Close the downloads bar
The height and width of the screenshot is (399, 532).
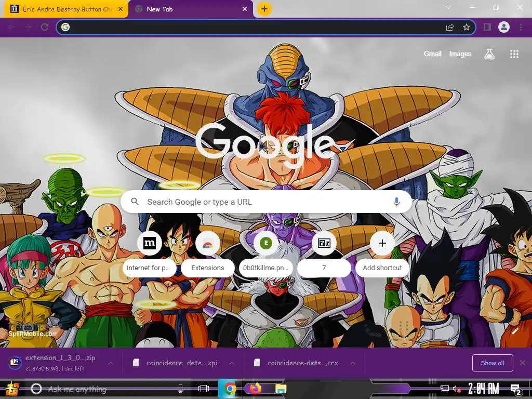coord(523,363)
